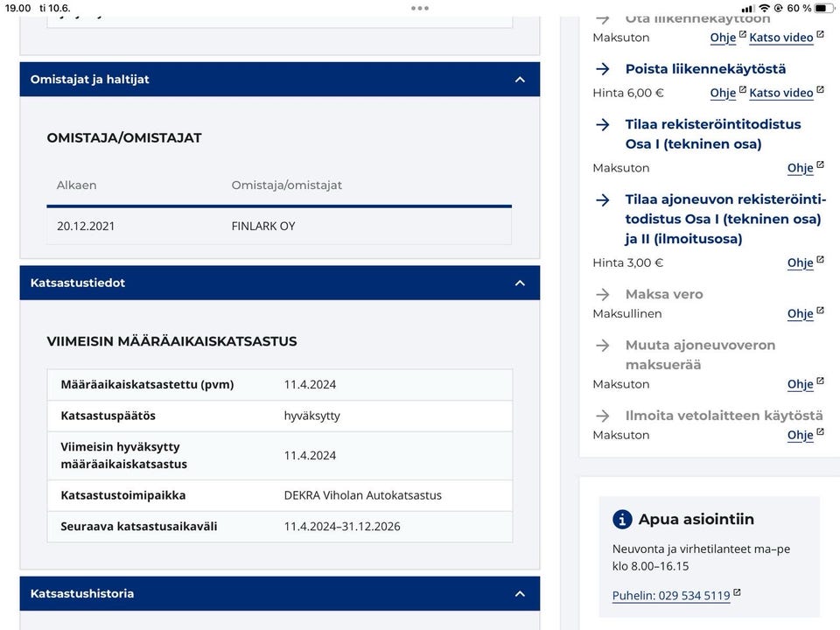The height and width of the screenshot is (630, 840).
Task: Tap the cellular signal bars icon
Action: (x=748, y=9)
